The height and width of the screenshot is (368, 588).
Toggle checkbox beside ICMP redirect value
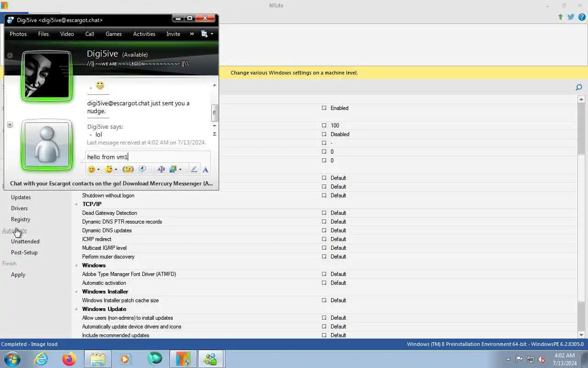pyautogui.click(x=324, y=239)
